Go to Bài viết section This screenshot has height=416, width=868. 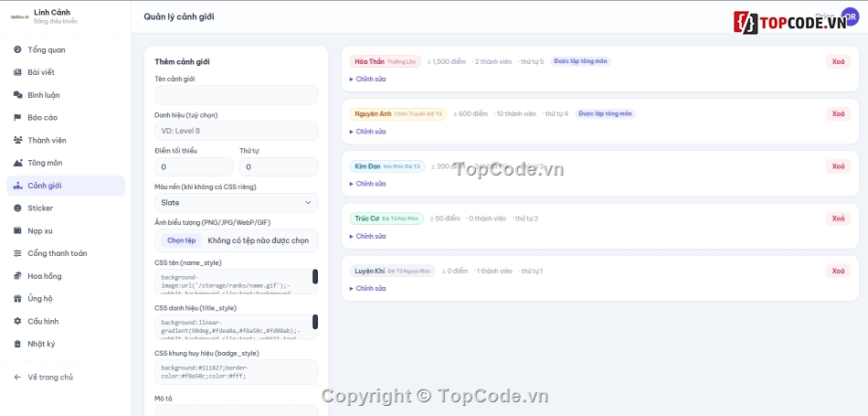(x=41, y=72)
